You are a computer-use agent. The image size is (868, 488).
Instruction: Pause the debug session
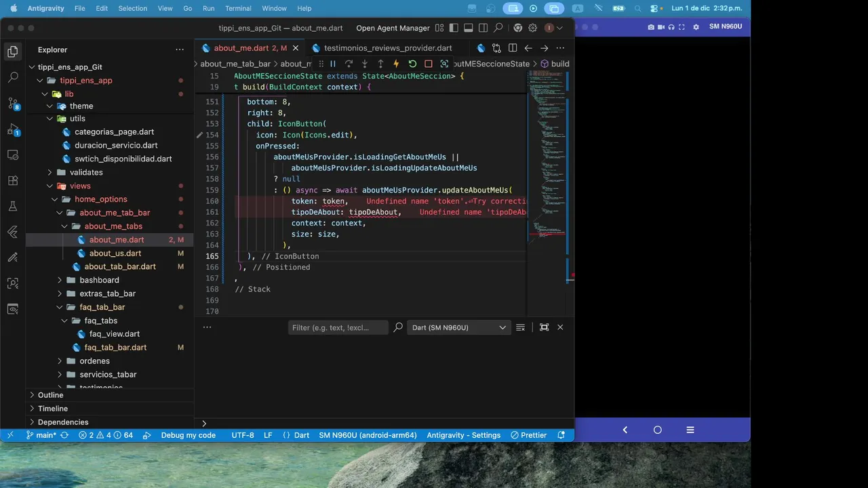tap(332, 64)
